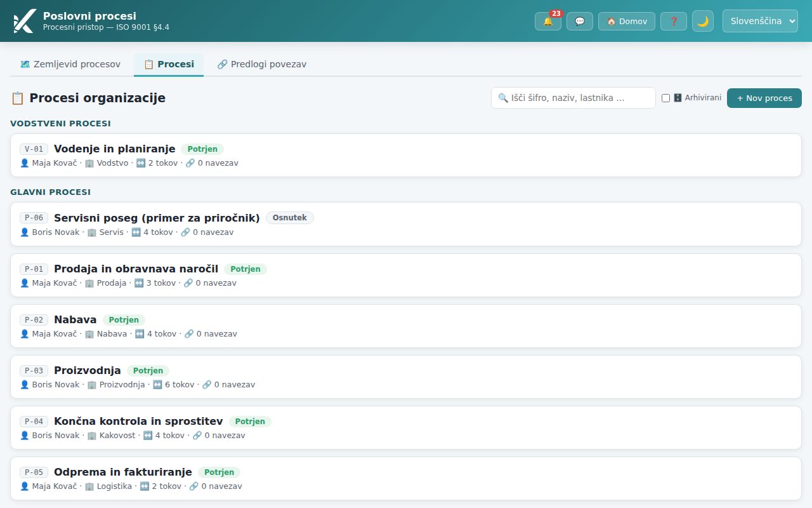Open the Nabava process card

click(x=406, y=326)
